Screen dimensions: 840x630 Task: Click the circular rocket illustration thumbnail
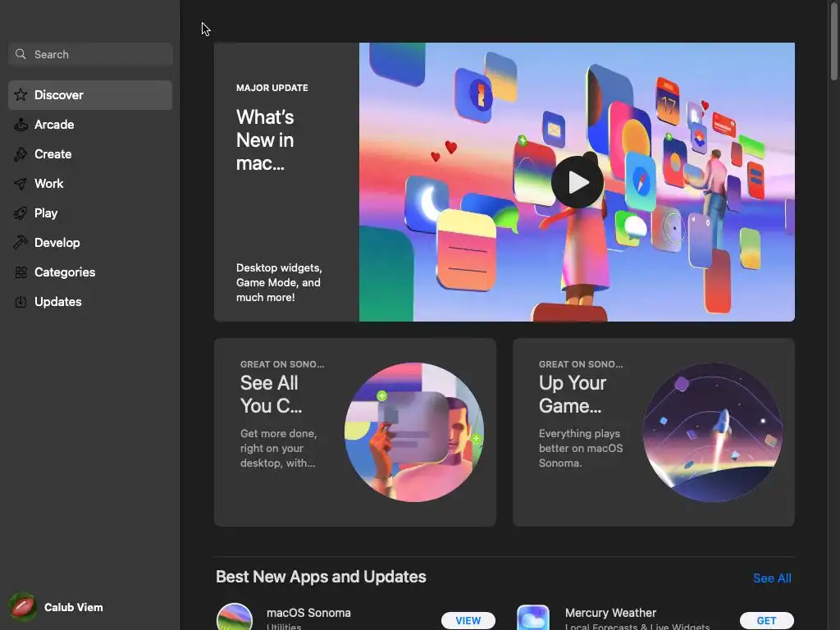pyautogui.click(x=713, y=432)
